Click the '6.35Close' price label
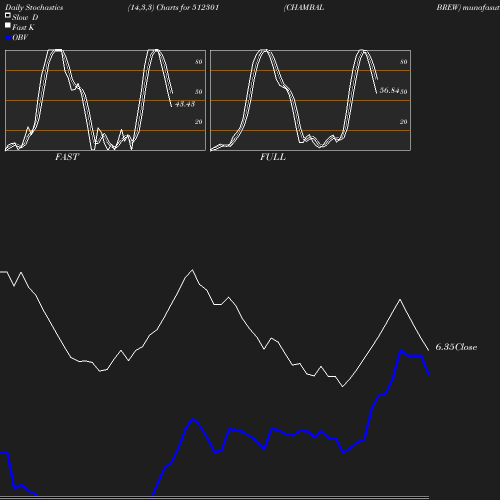This screenshot has width=500, height=500. 456,347
